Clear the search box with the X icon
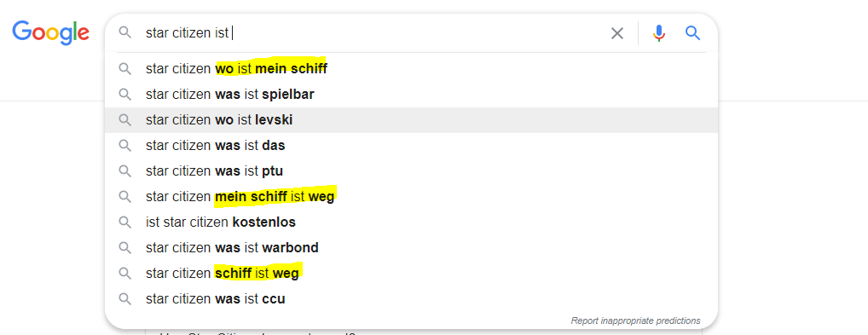The image size is (868, 335). coord(617,33)
